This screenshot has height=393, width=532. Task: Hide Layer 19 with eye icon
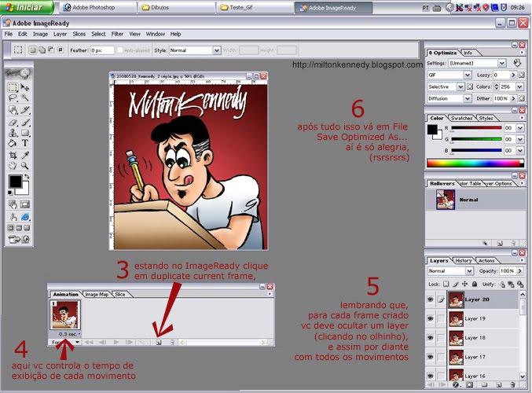coord(430,318)
